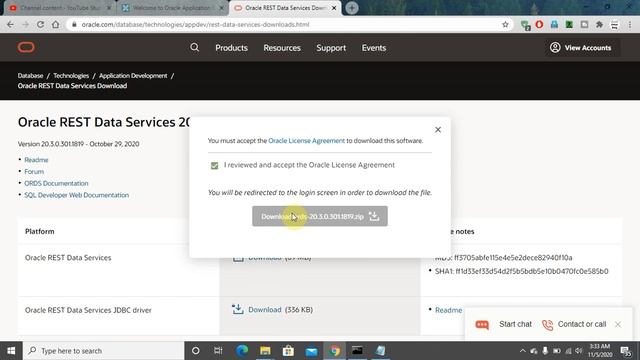640x360 pixels.
Task: Open the Resources menu
Action: pos(282,48)
